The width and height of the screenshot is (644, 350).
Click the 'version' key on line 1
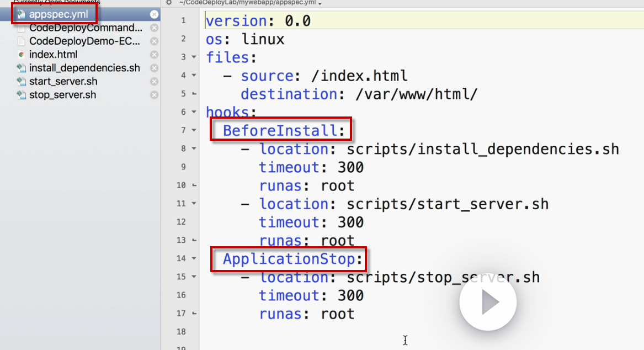237,21
